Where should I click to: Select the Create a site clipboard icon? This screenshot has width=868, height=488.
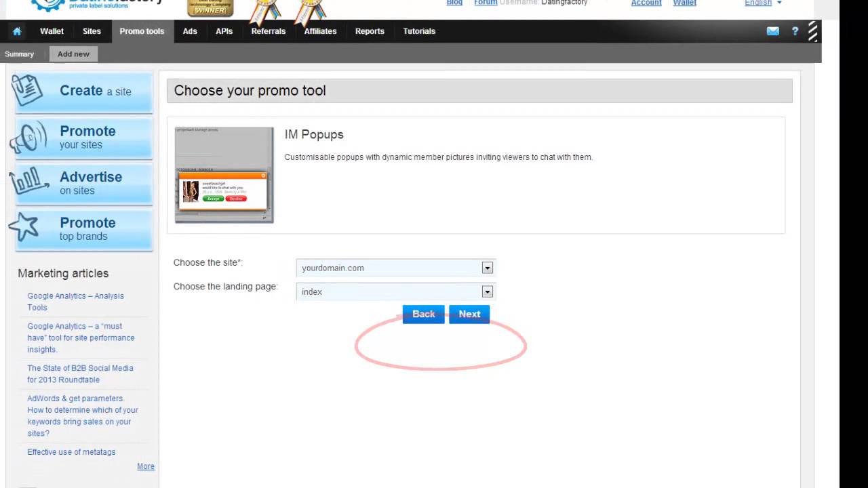click(27, 90)
